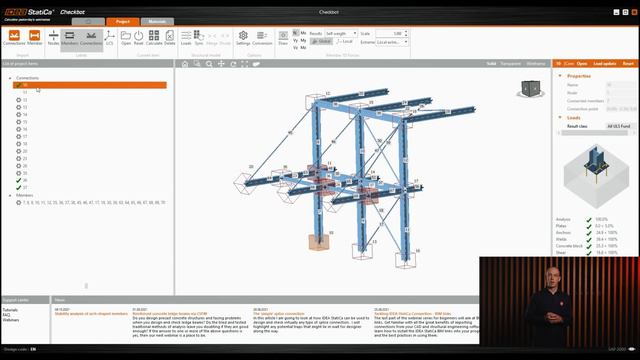
Task: Click the horizontal scrollbar under Loads
Action: (595, 133)
